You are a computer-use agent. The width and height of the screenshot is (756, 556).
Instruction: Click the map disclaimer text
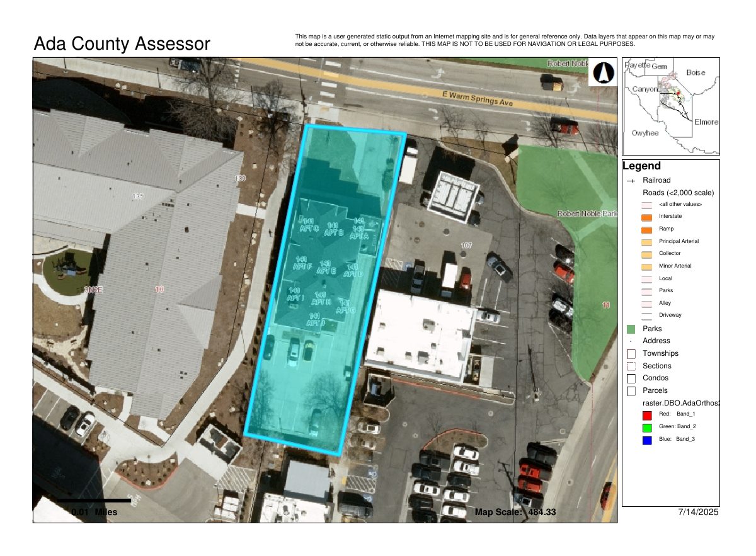505,40
